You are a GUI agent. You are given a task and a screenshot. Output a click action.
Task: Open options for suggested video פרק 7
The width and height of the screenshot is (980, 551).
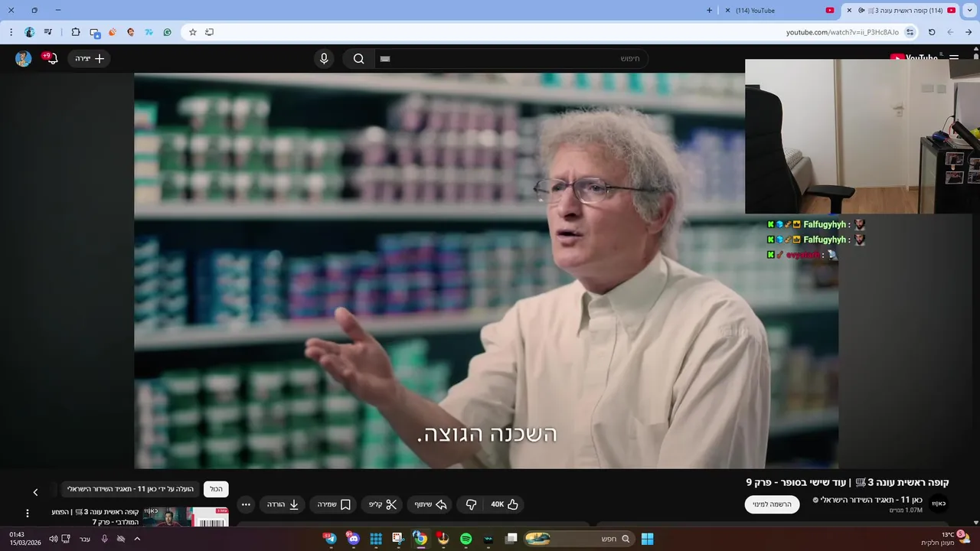click(27, 514)
